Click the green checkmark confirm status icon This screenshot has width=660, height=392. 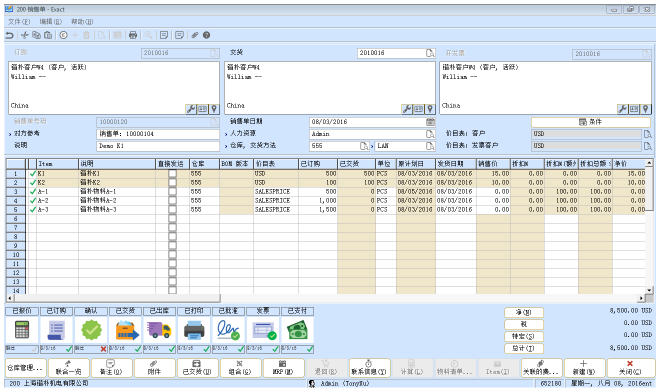click(x=91, y=330)
